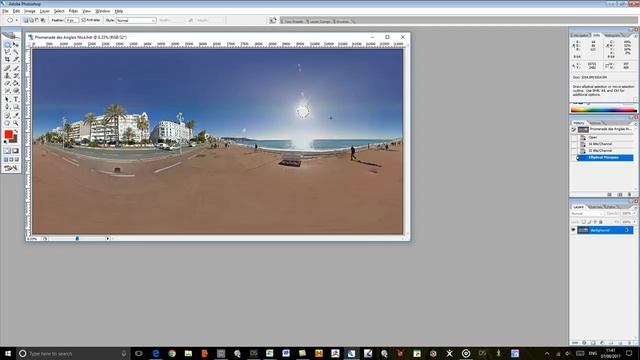640x360 pixels.
Task: Switch to the Layers tab
Action: (578, 207)
